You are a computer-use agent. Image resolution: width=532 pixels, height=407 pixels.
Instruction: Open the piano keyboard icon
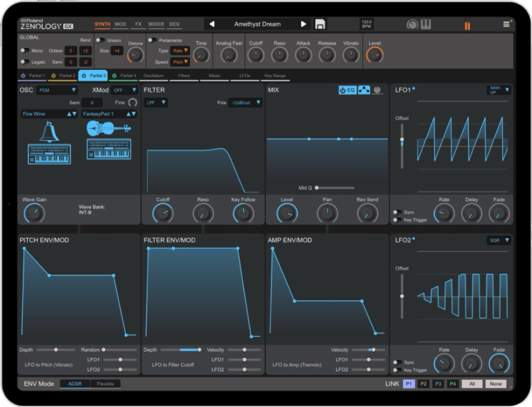click(426, 24)
